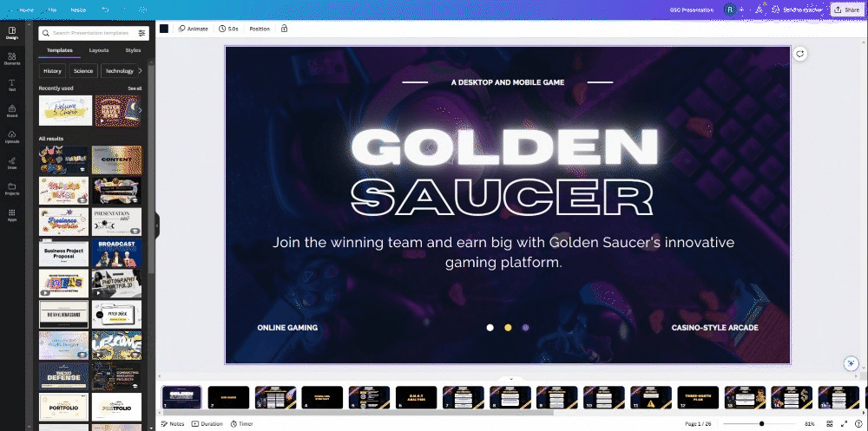868x431 pixels.
Task: Open the Position panel
Action: pyautogui.click(x=260, y=29)
